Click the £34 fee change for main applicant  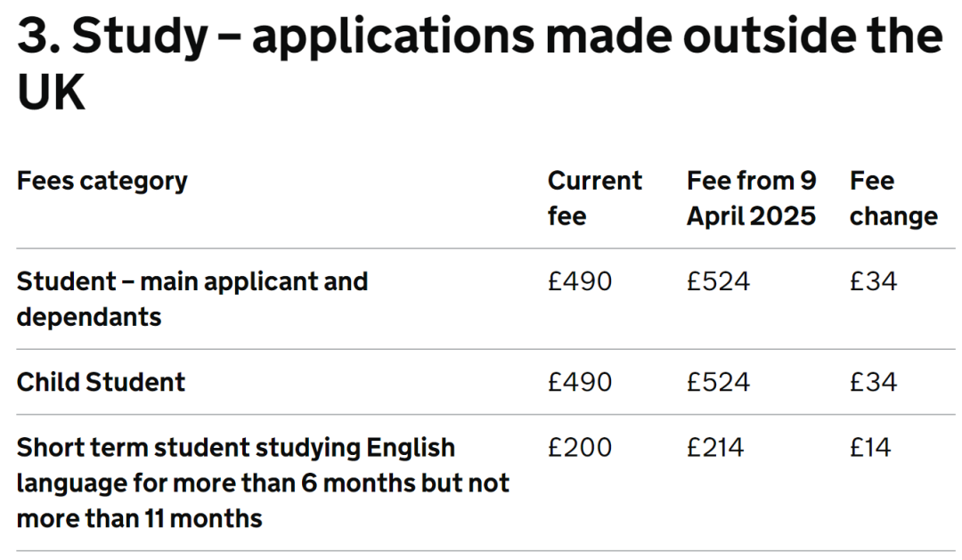click(873, 282)
